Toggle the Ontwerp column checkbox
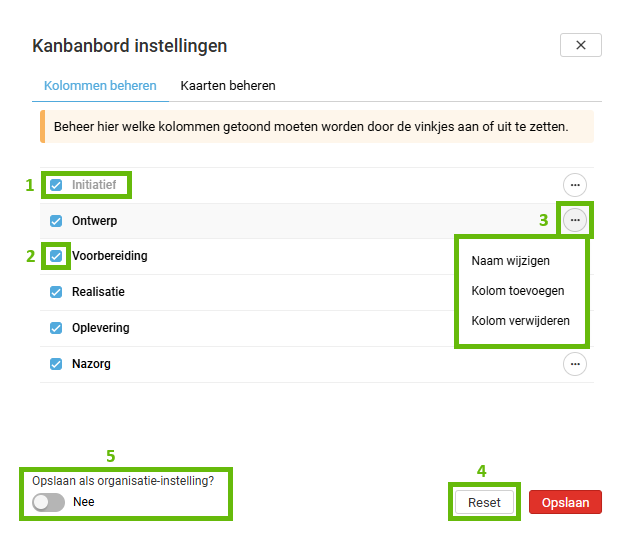The width and height of the screenshot is (636, 547). pos(56,221)
